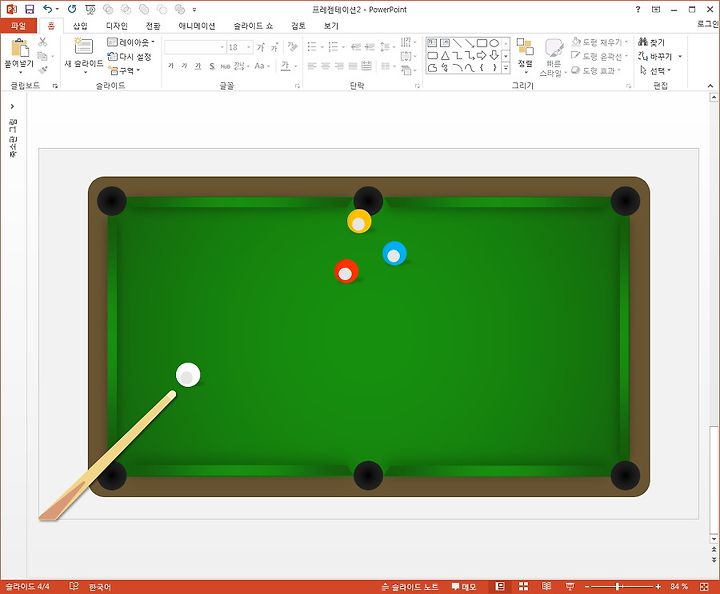
Task: Select the text box shape in gallery
Action: (432, 43)
